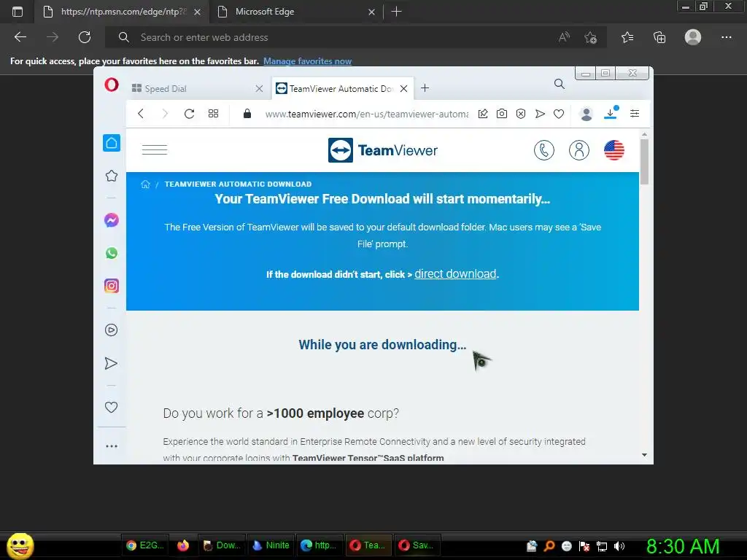Open the Player icon in Opera sidebar
The height and width of the screenshot is (560, 747).
click(x=112, y=330)
